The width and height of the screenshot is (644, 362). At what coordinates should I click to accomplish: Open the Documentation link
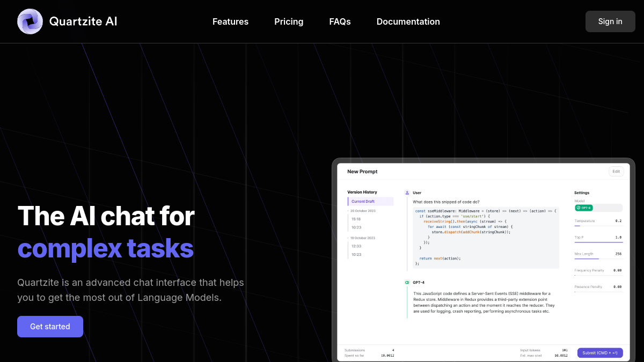(408, 21)
